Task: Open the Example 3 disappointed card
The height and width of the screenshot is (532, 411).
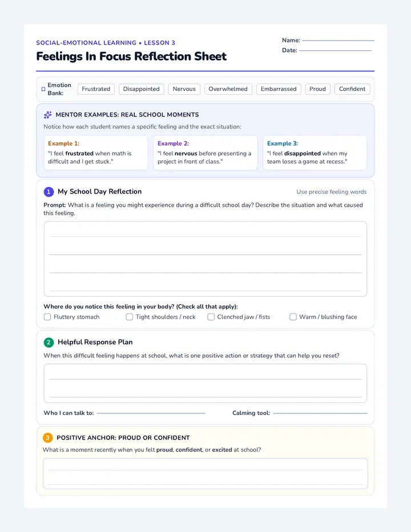Action: click(x=315, y=152)
